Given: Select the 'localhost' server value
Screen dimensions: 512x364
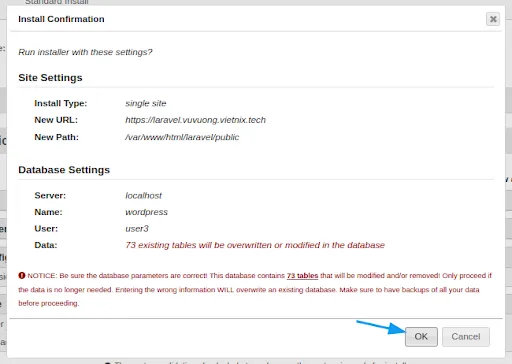Looking at the screenshot, I should (x=143, y=196).
